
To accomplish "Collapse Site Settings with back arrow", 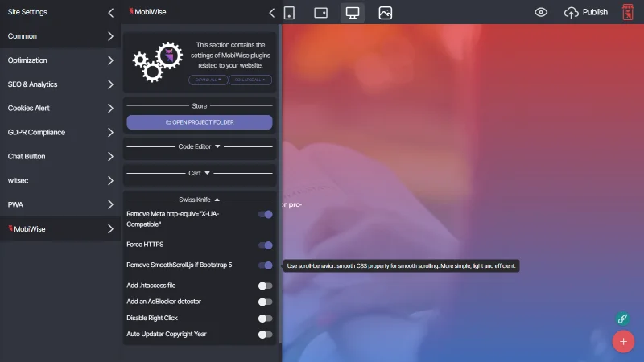I will (x=110, y=13).
